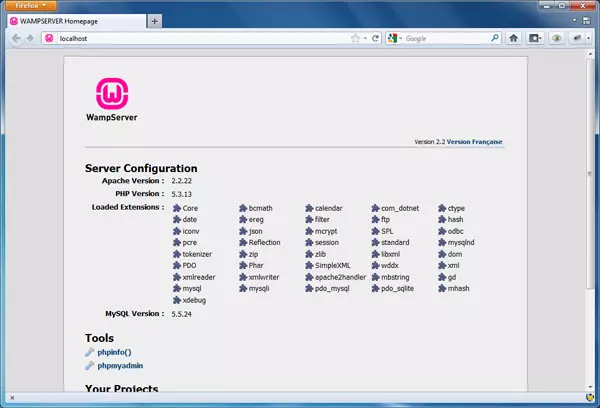Screen dimensions: 600x408
Task: Open the phpinfo() link
Action: pos(113,352)
